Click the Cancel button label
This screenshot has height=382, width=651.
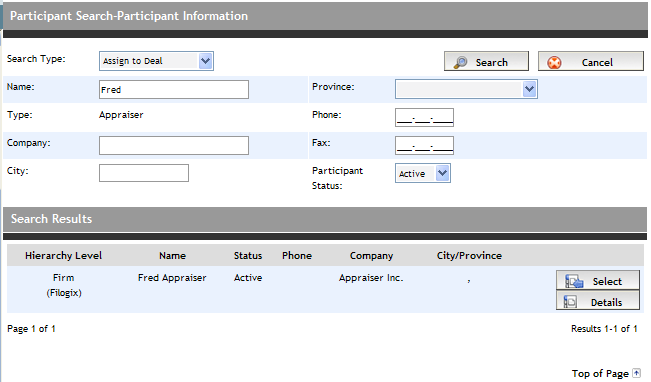(x=597, y=62)
